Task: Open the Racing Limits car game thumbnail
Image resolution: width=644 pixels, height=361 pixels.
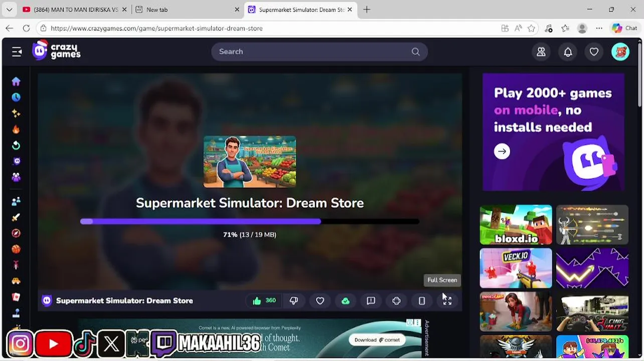Action: tap(592, 312)
